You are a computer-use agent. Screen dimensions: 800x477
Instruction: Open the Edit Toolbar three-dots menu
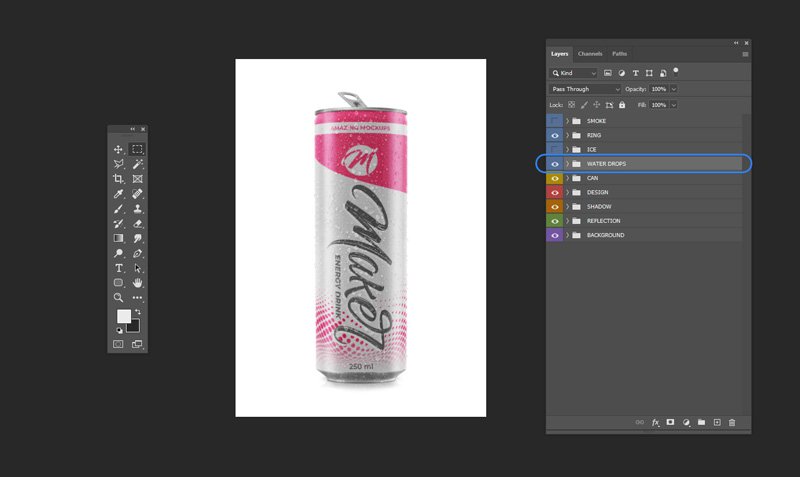(137, 297)
